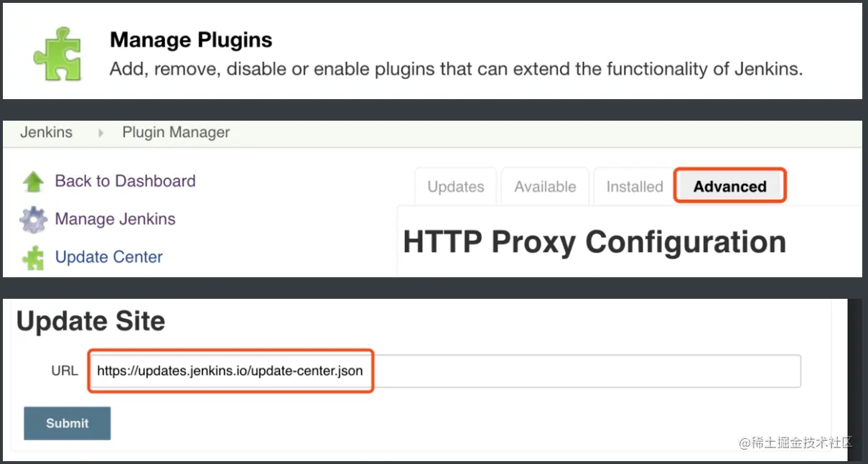Image resolution: width=868 pixels, height=464 pixels.
Task: Open the Update Center sidebar link
Action: click(108, 257)
